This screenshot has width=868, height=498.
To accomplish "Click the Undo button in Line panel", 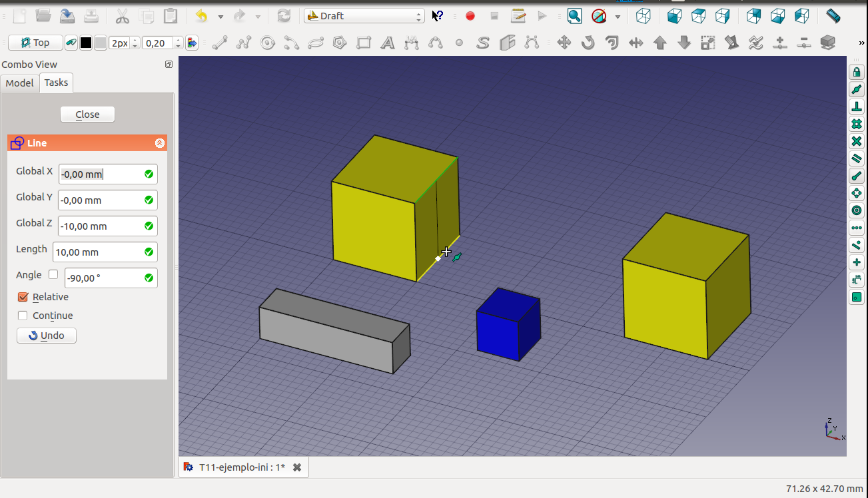I will (47, 336).
